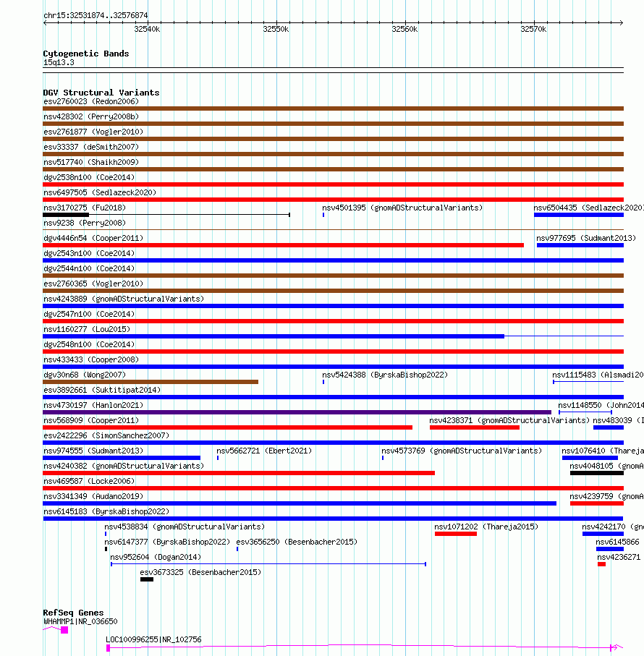Viewport: 644px width, 656px height.
Task: Click the blue nsv1076410 bar
Action: click(x=590, y=458)
